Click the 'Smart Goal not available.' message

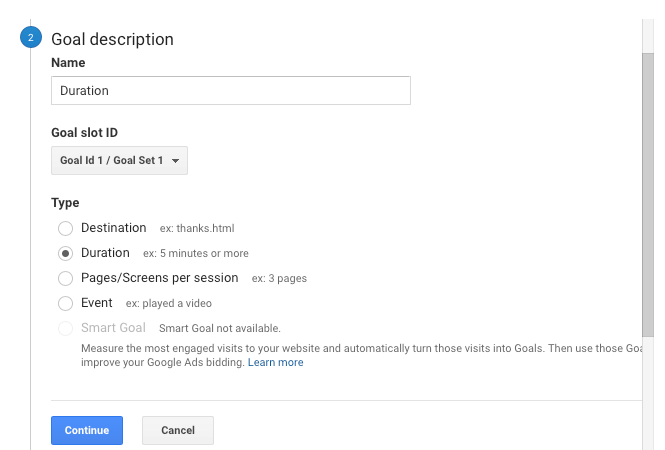[220, 328]
